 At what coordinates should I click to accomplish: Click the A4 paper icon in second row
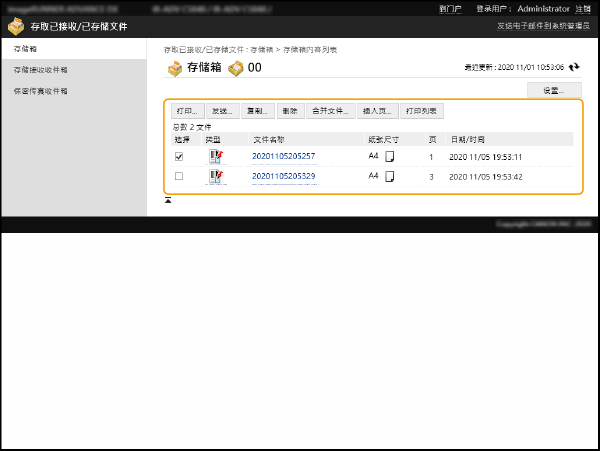pos(390,177)
